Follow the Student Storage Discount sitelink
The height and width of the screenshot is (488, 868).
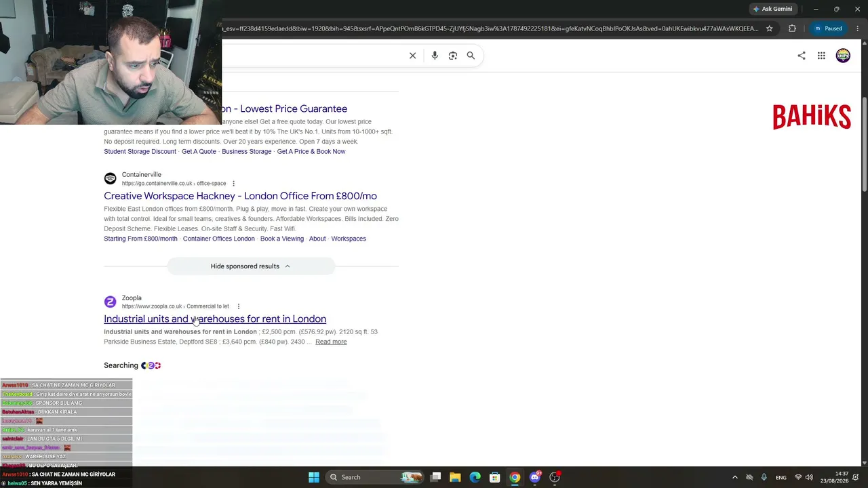[x=140, y=152]
